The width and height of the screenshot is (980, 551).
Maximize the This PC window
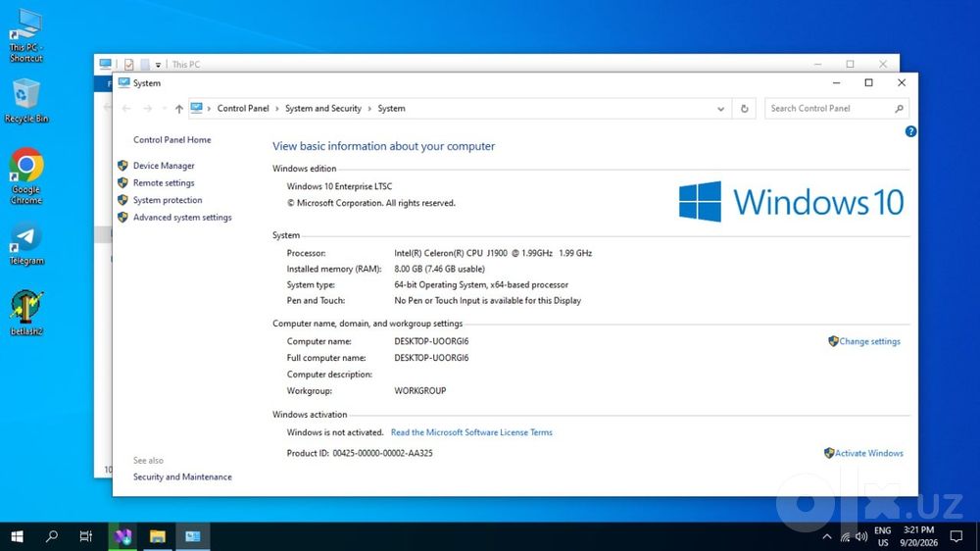(x=850, y=64)
